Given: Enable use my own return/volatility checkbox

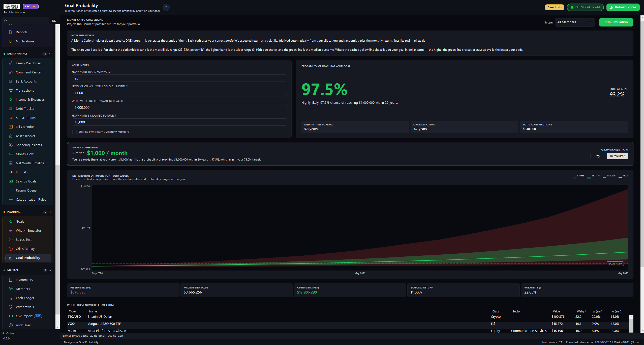Looking at the screenshot, I should tap(74, 132).
